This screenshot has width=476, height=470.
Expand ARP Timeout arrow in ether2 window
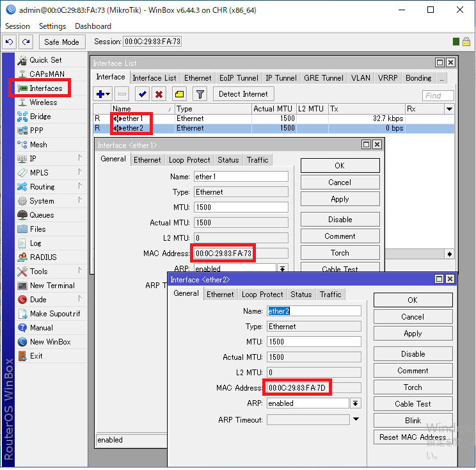pos(356,419)
